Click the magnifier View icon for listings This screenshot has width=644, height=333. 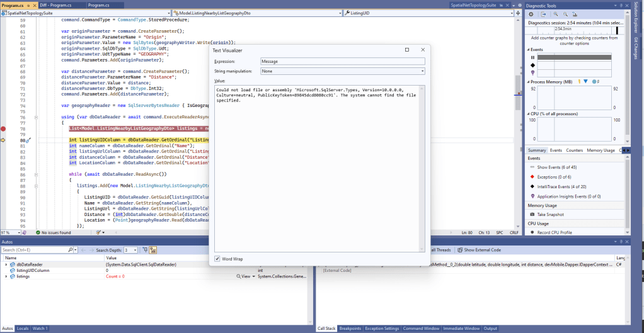coord(239,276)
